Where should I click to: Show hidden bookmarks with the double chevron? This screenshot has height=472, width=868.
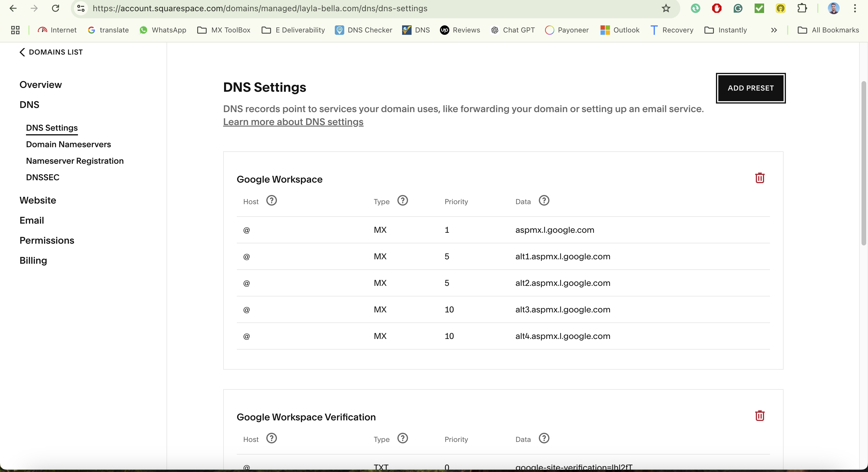click(x=774, y=30)
